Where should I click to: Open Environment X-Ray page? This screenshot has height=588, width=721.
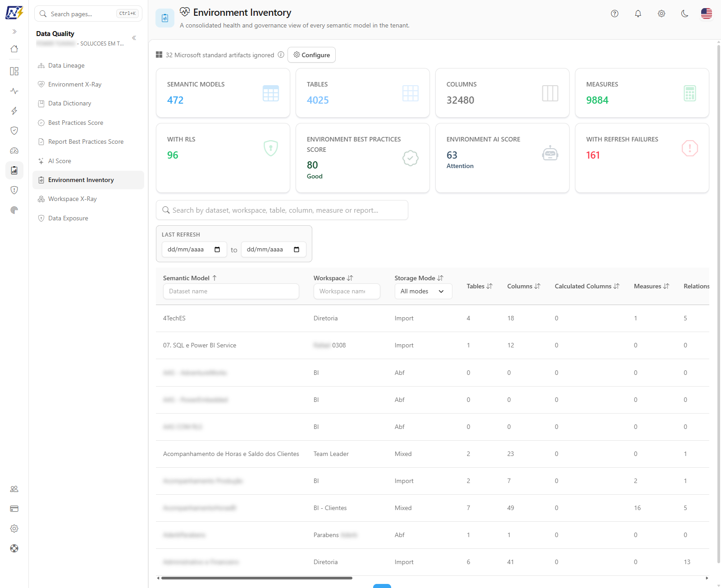[88, 84]
